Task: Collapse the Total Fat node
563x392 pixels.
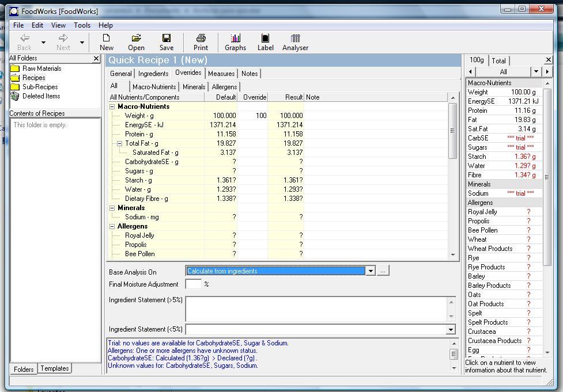Action: (119, 143)
